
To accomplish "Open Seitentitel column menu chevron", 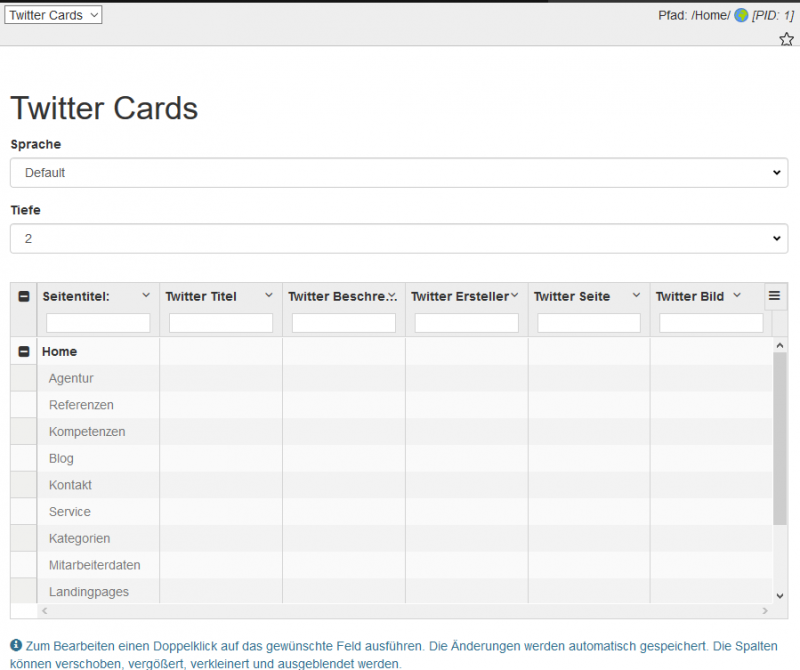I will (146, 295).
